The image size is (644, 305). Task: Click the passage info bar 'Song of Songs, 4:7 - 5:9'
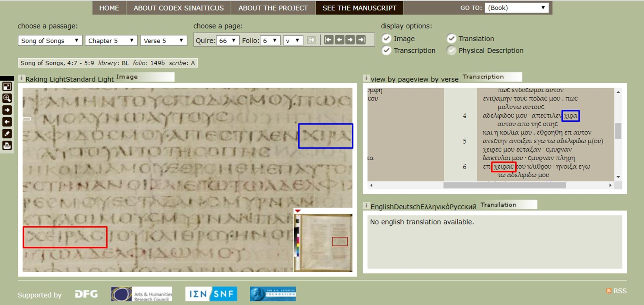[x=108, y=63]
